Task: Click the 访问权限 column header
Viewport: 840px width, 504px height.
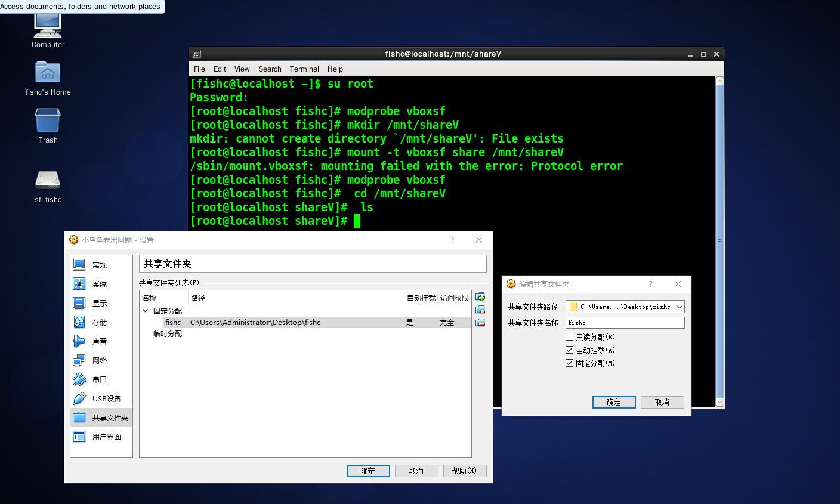Action: click(455, 298)
